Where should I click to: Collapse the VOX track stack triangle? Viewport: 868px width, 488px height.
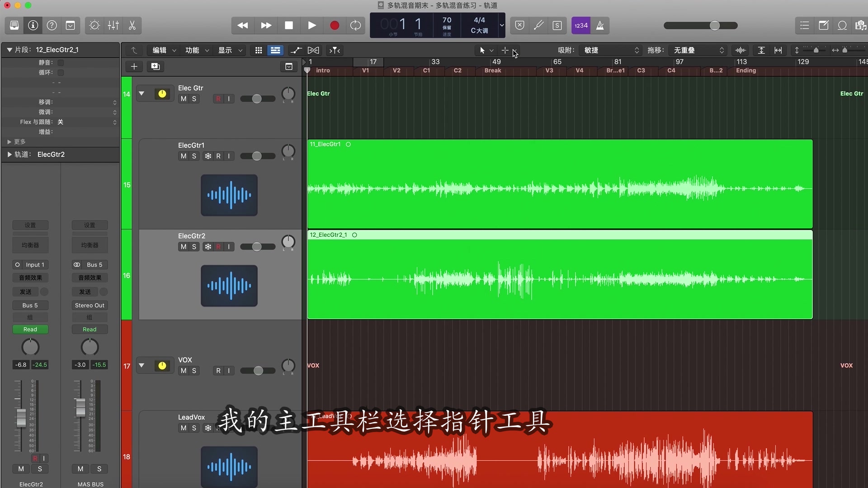pyautogui.click(x=142, y=365)
